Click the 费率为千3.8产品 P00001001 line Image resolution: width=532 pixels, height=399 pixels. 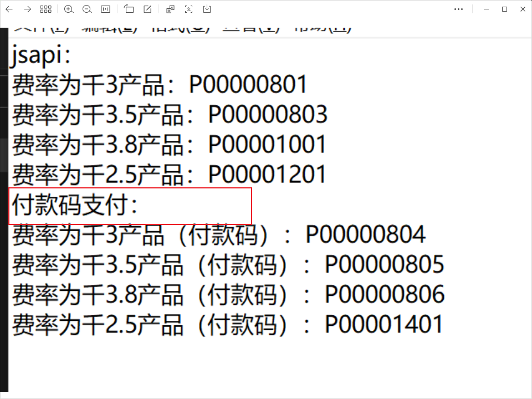pos(169,145)
